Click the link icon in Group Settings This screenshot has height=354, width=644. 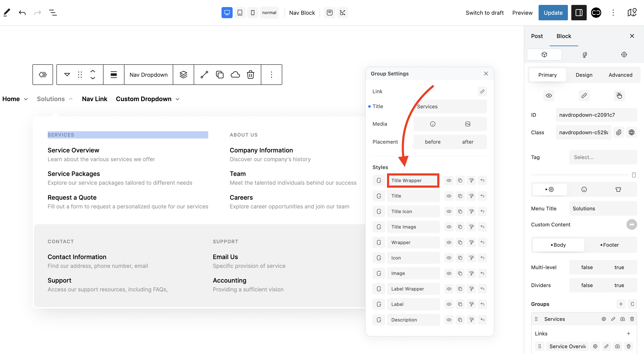482,91
